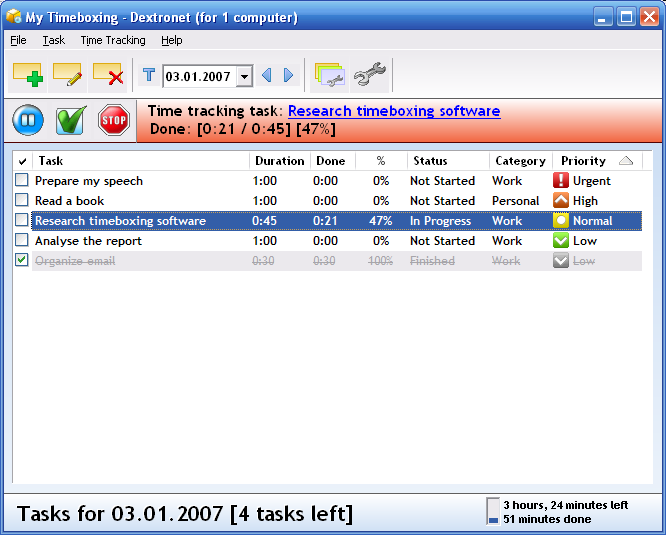Click Low priority green icon for Analyse report

(x=561, y=241)
